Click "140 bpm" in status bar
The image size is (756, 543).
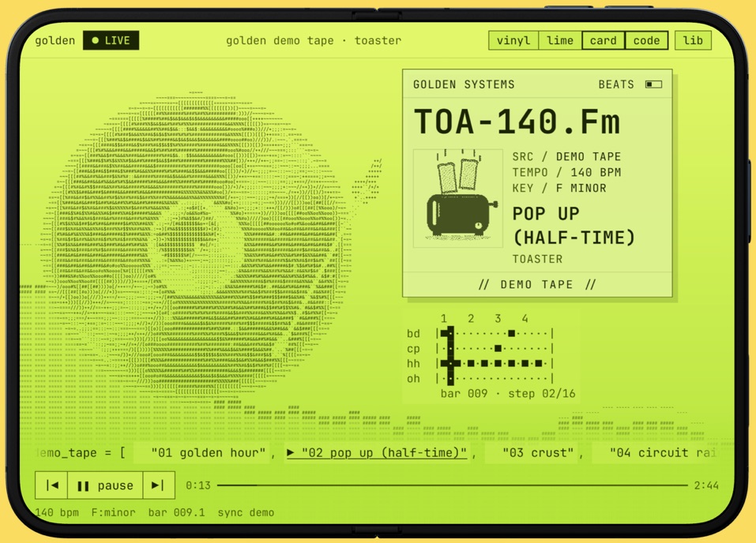tap(57, 512)
